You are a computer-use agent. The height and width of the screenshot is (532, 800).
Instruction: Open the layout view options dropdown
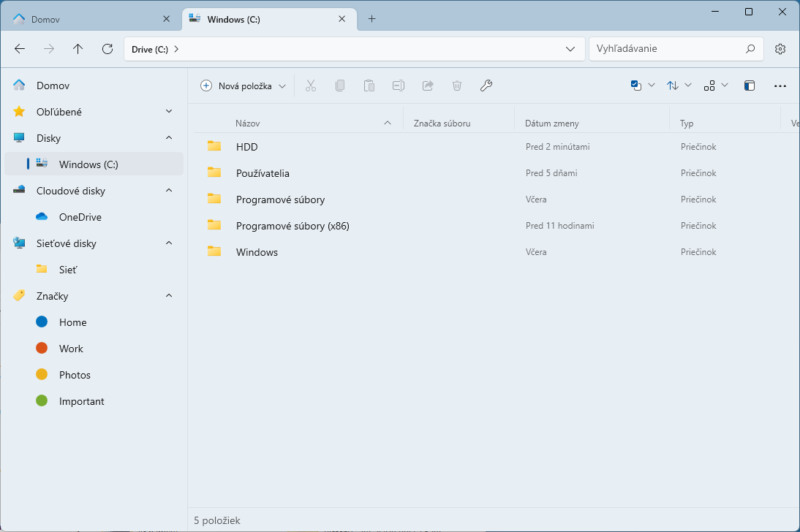point(716,85)
